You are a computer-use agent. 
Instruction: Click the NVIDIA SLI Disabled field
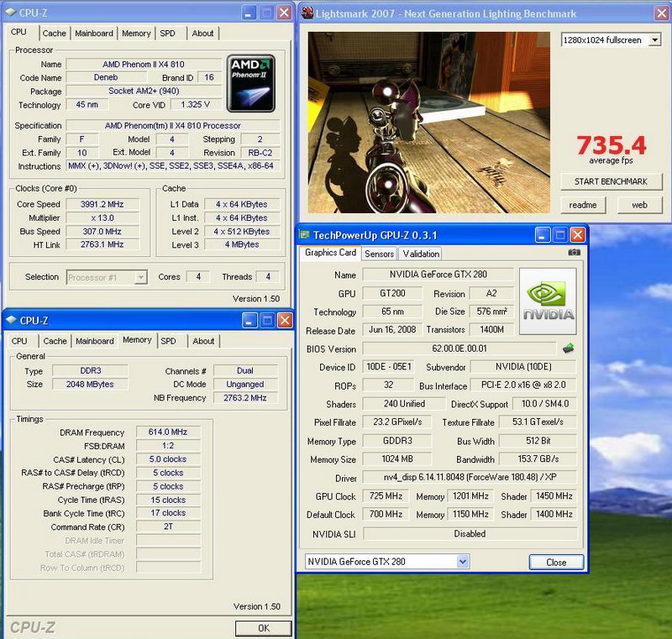point(470,534)
